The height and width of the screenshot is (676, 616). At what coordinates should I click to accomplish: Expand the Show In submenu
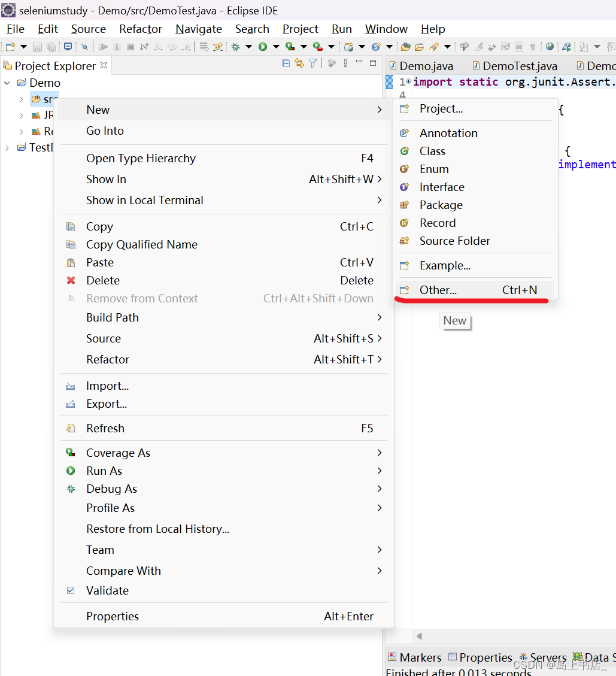tap(380, 179)
